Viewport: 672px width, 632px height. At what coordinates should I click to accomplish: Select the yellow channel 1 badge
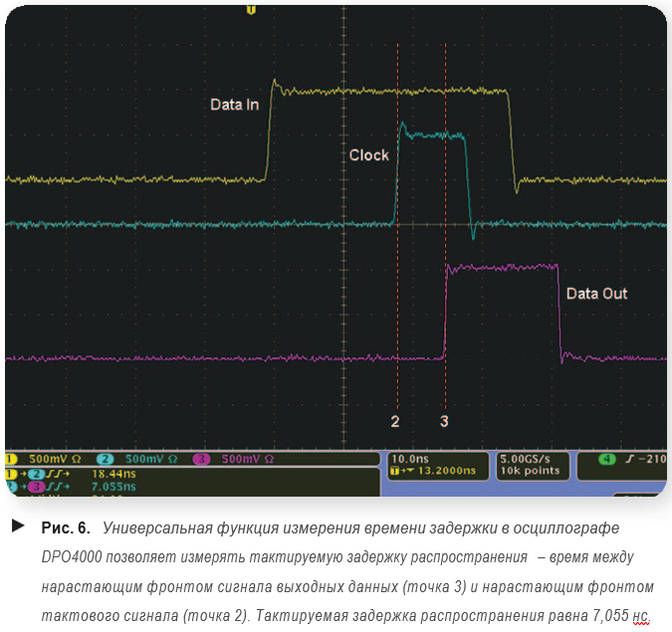tap(12, 459)
